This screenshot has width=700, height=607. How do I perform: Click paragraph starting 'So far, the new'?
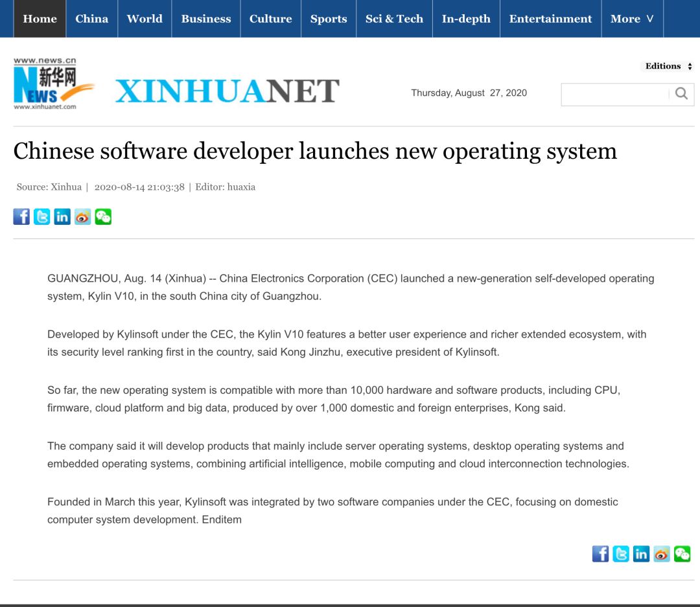334,399
